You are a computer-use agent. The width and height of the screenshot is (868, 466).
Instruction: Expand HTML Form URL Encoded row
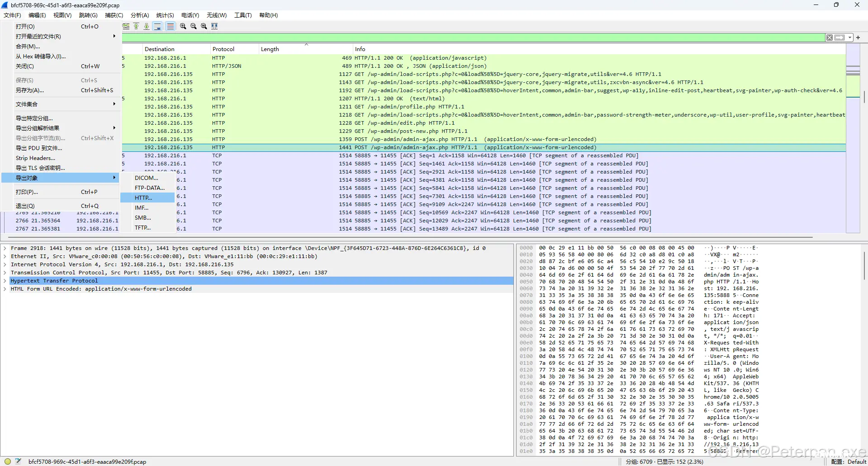[5, 289]
